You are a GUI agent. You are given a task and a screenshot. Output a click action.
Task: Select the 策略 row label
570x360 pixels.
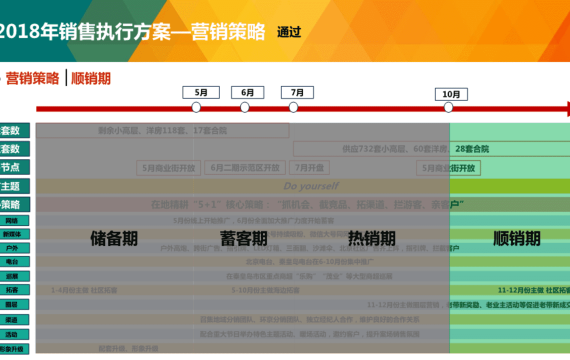pos(15,204)
